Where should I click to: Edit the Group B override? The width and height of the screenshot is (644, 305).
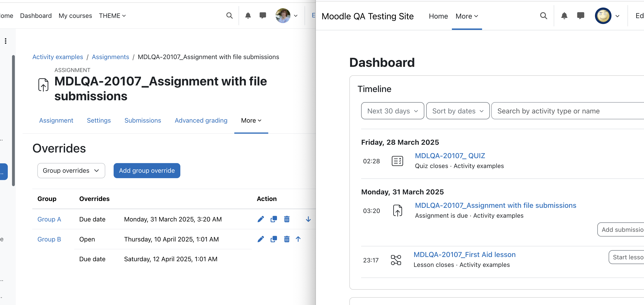(x=260, y=239)
